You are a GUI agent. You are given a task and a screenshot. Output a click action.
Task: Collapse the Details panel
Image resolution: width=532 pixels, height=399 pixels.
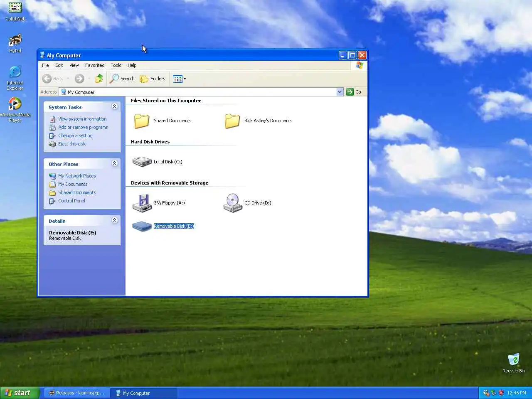[114, 220]
